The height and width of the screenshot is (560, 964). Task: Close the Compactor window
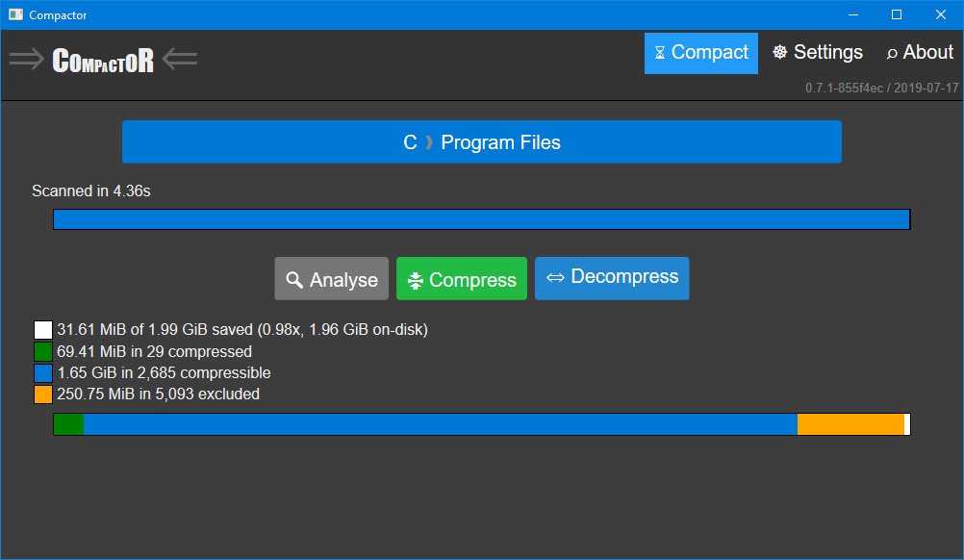point(941,14)
